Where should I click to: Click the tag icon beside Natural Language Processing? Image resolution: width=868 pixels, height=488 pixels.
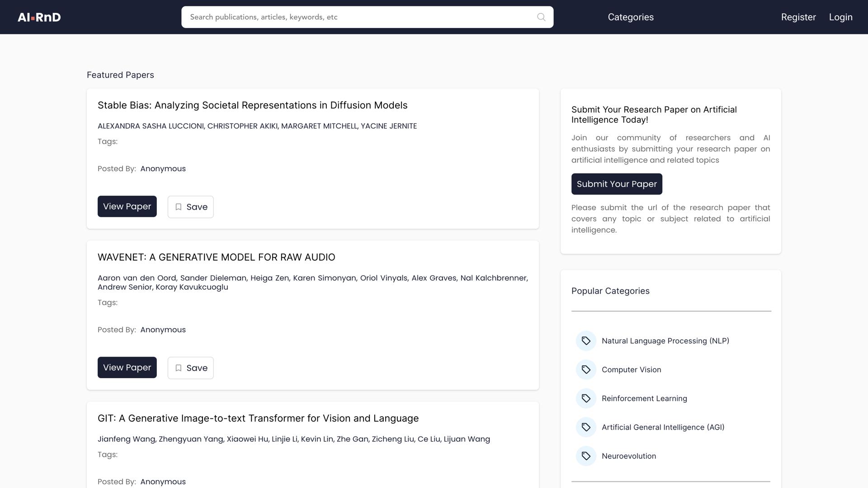[586, 341]
